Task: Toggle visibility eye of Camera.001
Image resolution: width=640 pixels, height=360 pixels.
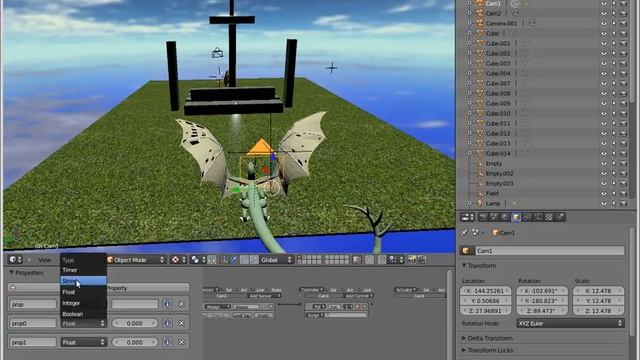Action: coord(604,23)
